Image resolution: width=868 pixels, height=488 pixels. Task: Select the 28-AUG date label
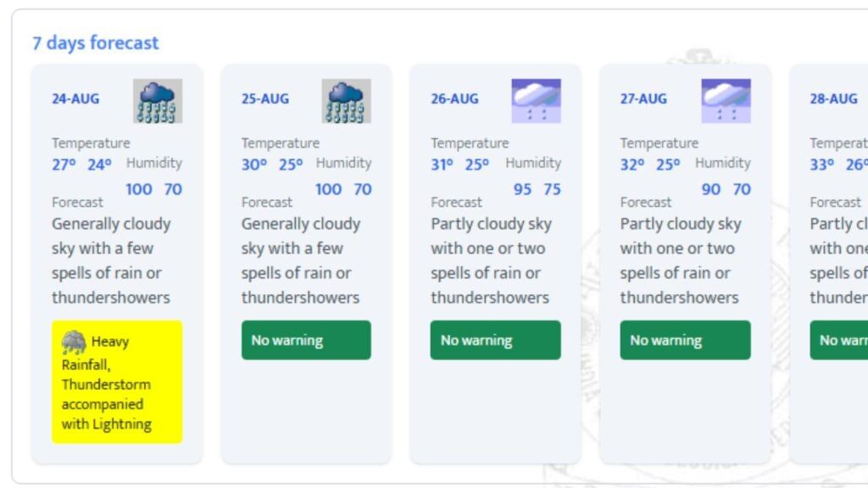(834, 99)
